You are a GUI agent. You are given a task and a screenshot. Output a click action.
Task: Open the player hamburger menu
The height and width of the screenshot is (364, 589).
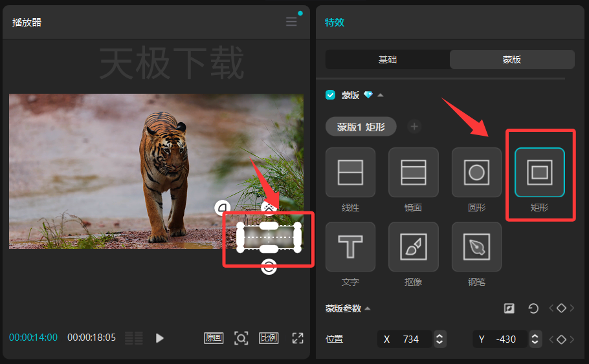click(291, 21)
